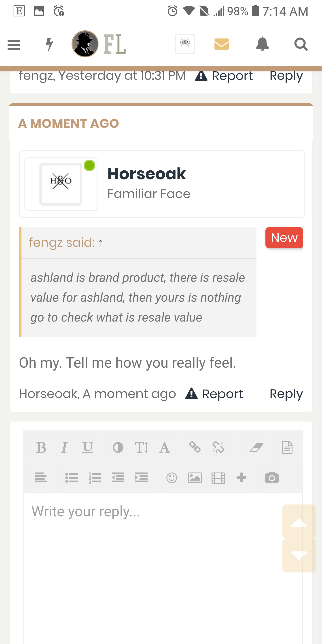The image size is (322, 644).
Task: Open the text alignment dropdown
Action: (41, 478)
